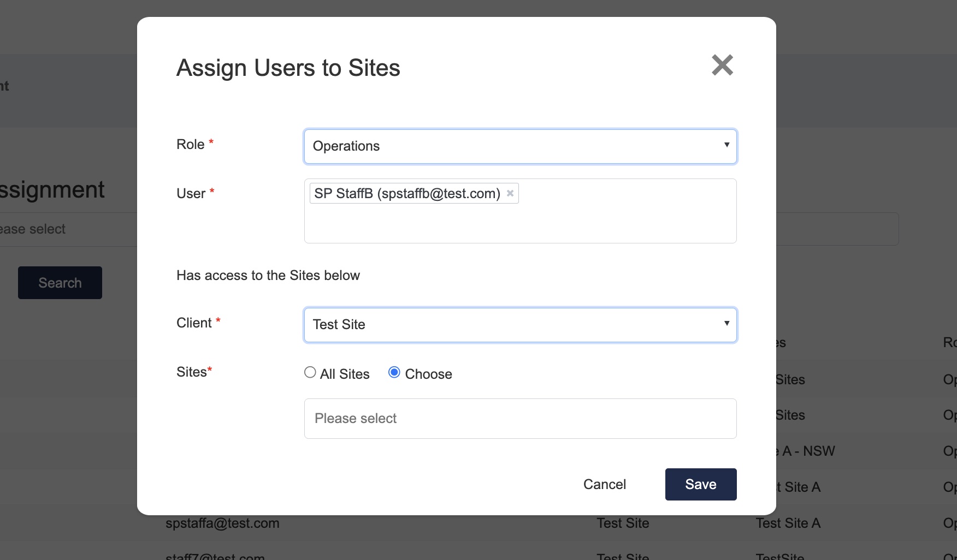957x560 pixels.
Task: Click Test Site A in spstaffa row
Action: pyautogui.click(x=788, y=523)
